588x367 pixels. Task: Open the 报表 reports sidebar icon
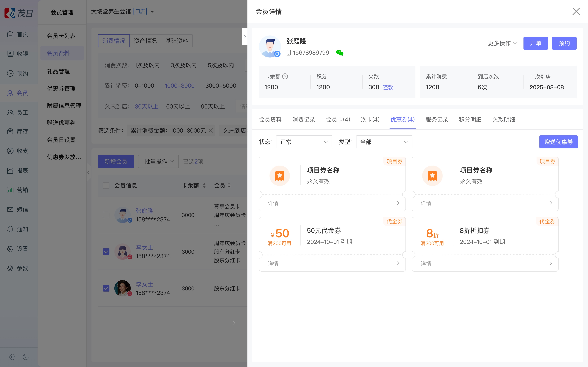(x=10, y=171)
